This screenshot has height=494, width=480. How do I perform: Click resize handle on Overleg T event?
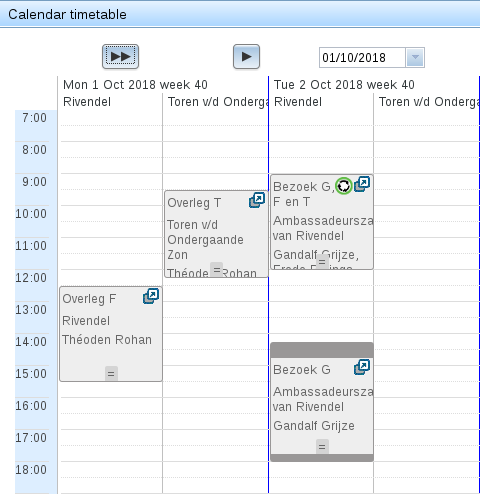[216, 269]
